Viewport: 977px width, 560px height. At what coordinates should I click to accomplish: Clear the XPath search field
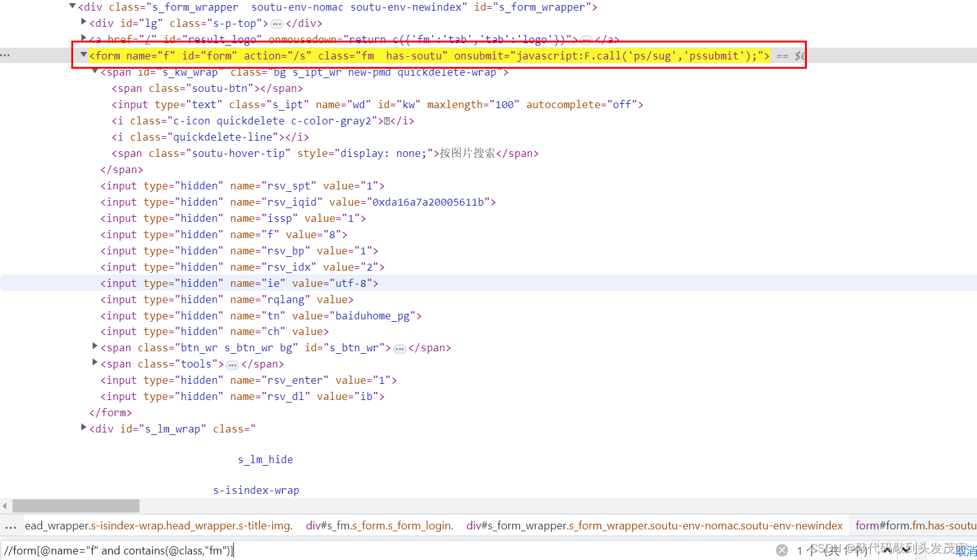click(x=782, y=550)
